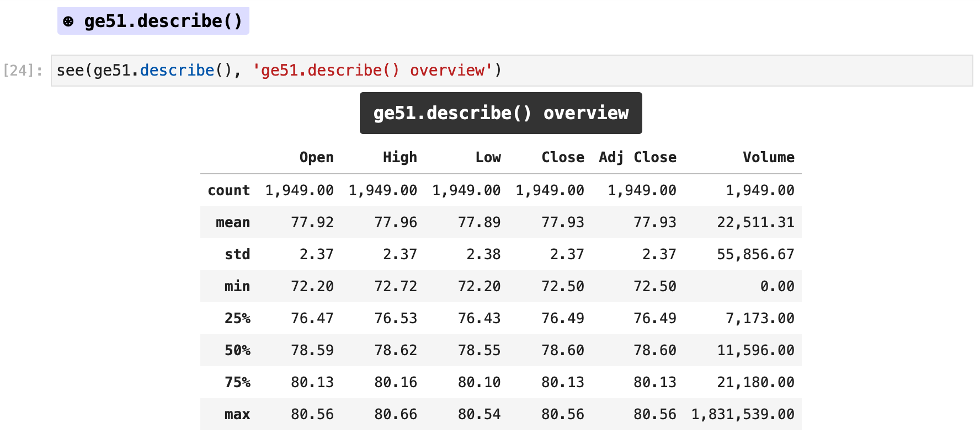The height and width of the screenshot is (439, 980).
Task: Click the mean High value 77.96
Action: [396, 222]
